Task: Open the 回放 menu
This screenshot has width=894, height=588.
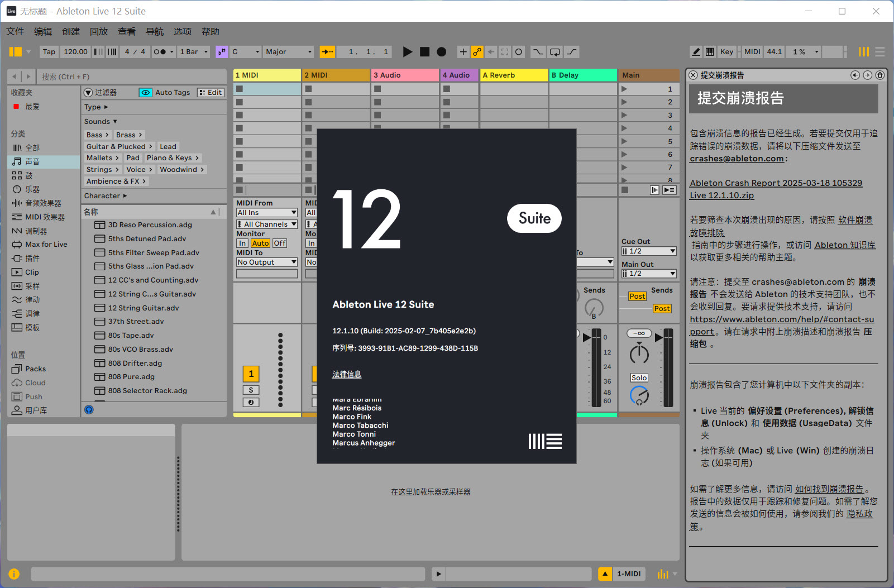Action: coord(99,32)
